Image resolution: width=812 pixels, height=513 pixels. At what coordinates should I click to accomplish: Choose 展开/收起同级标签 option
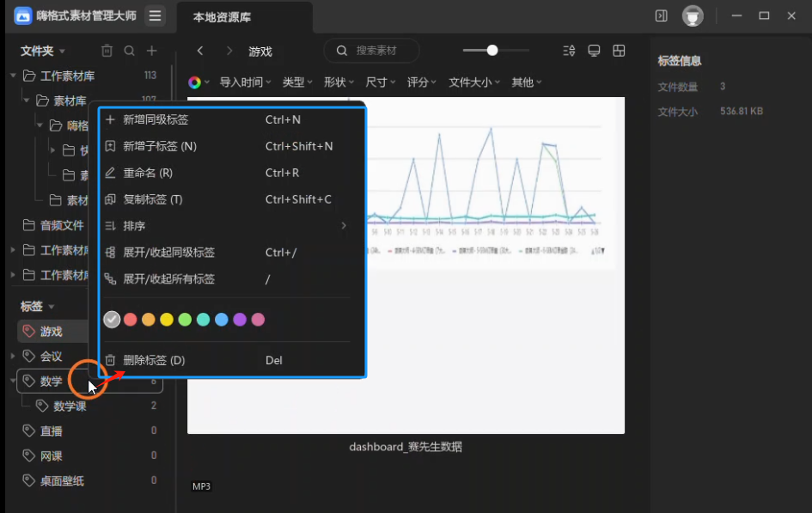226,253
